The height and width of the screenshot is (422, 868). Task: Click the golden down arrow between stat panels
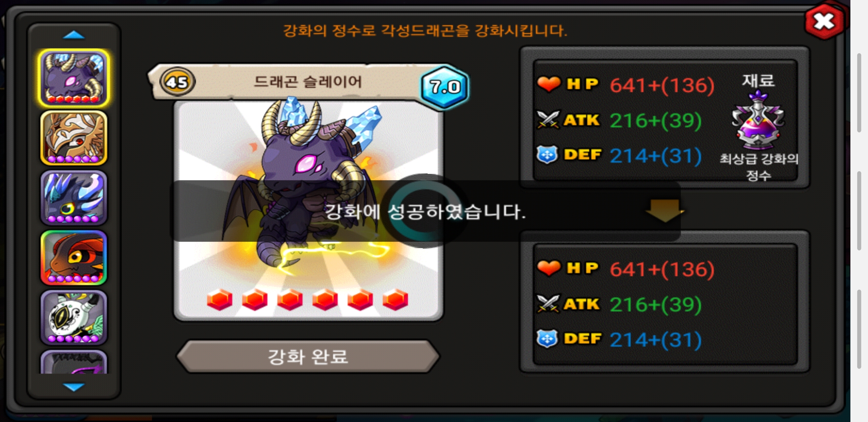point(665,210)
